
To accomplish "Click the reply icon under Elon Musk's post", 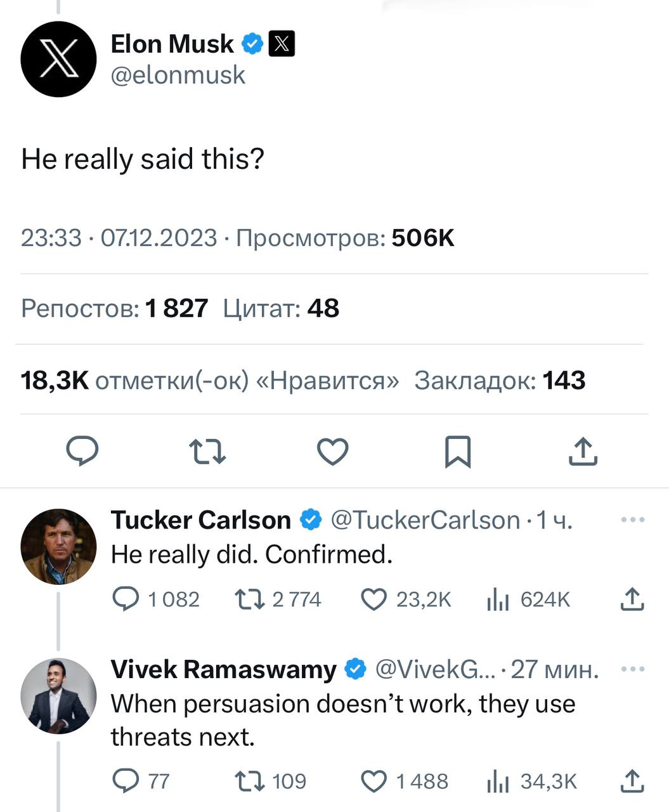I will [x=82, y=451].
